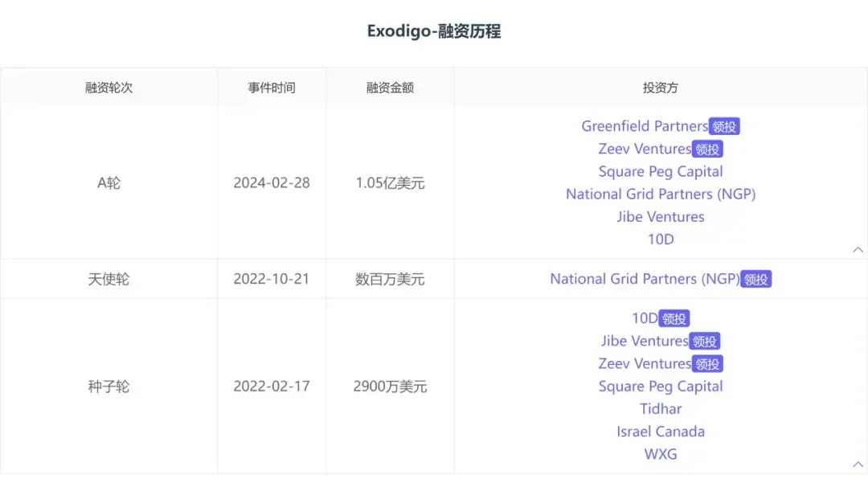868x496 pixels.
Task: Click the 领投 badge beside 10D in 种子轮
Action: 674,319
